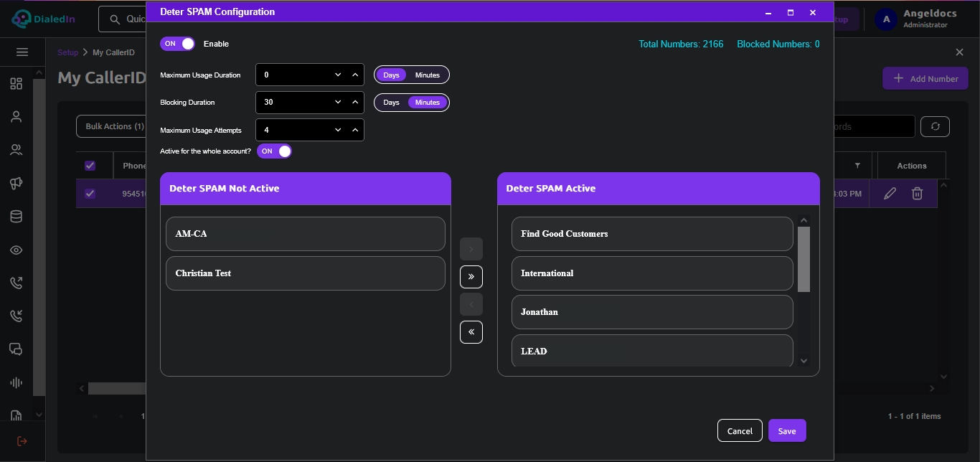Save the Deter SPAM configuration

[x=787, y=430]
